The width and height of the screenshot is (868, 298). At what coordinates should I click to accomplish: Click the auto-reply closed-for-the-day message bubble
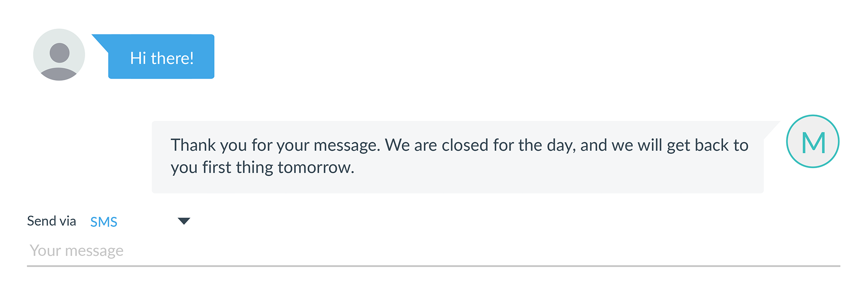click(458, 157)
